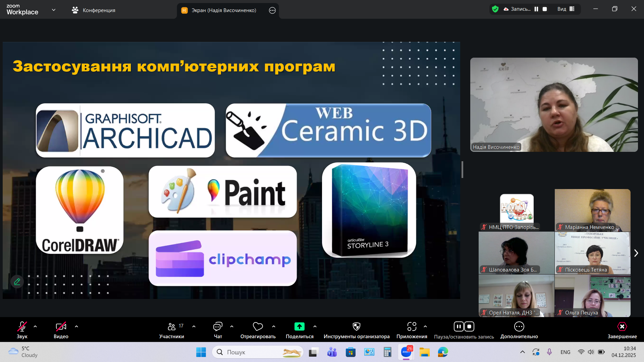Open Calculator from the taskbar
This screenshot has width=644, height=362.
(387, 352)
